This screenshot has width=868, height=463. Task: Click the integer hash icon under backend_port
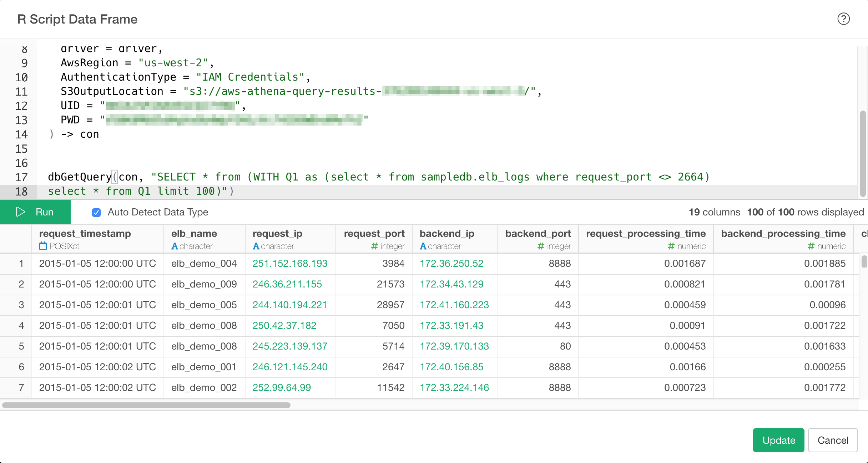541,246
